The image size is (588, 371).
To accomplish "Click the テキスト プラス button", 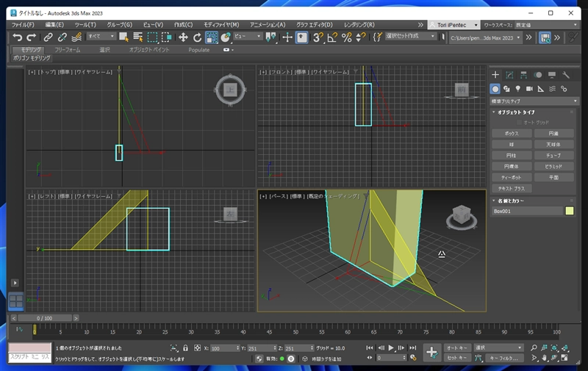I will coord(512,189).
